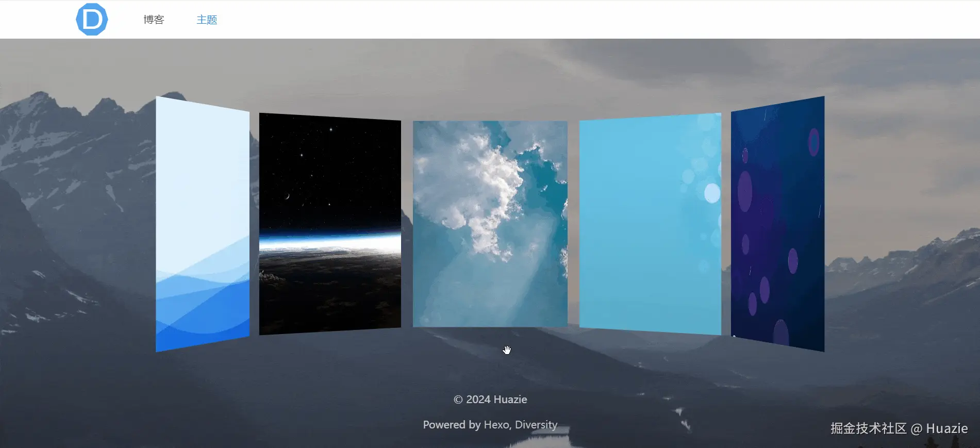Viewport: 980px width, 448px height.
Task: Click the 掘金技术社区 @ Huazie watermark
Action: 899,428
